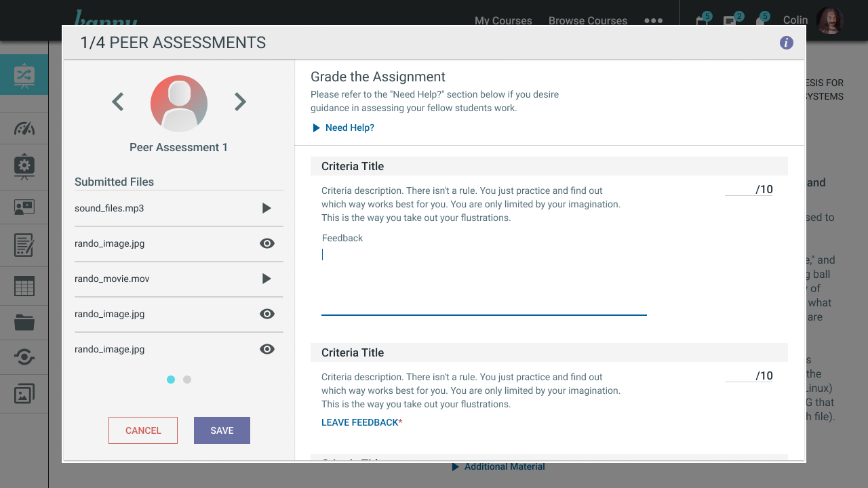The width and height of the screenshot is (868, 488).
Task: Select the gear presentation board sidebar icon
Action: (24, 167)
